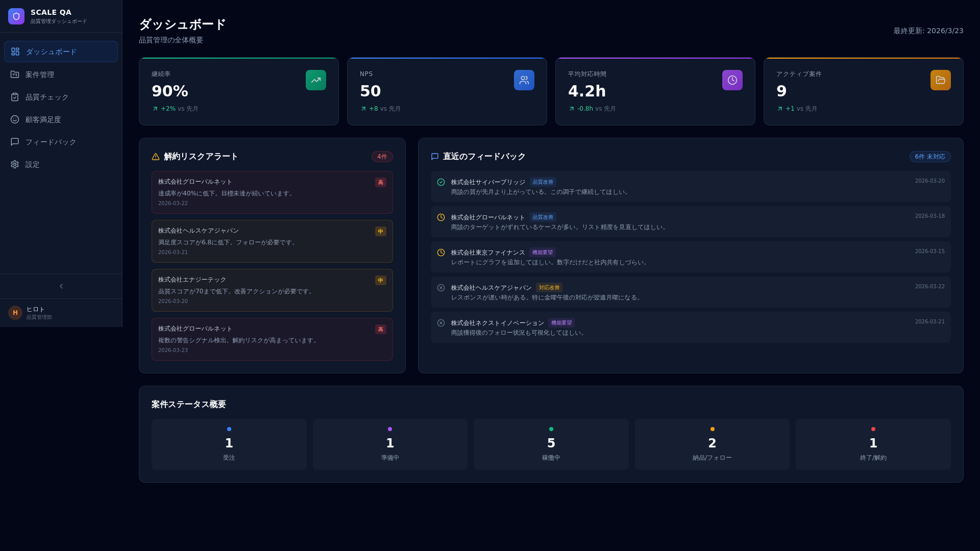The width and height of the screenshot is (980, 551).
Task: Click 機能要望 tag on ネクストイノベーション feedback
Action: [x=561, y=323]
